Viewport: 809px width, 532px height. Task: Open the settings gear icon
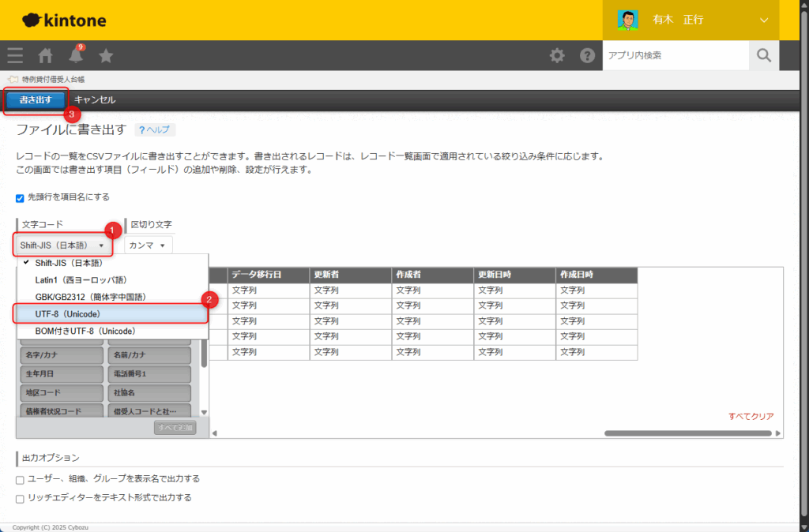tap(557, 55)
